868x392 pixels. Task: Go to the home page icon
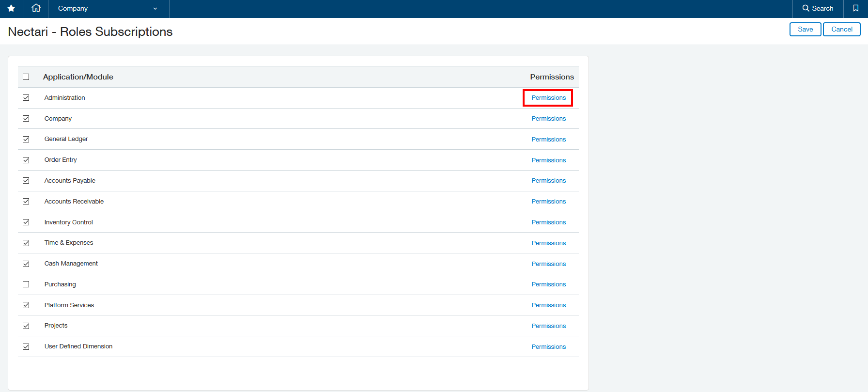(x=36, y=9)
